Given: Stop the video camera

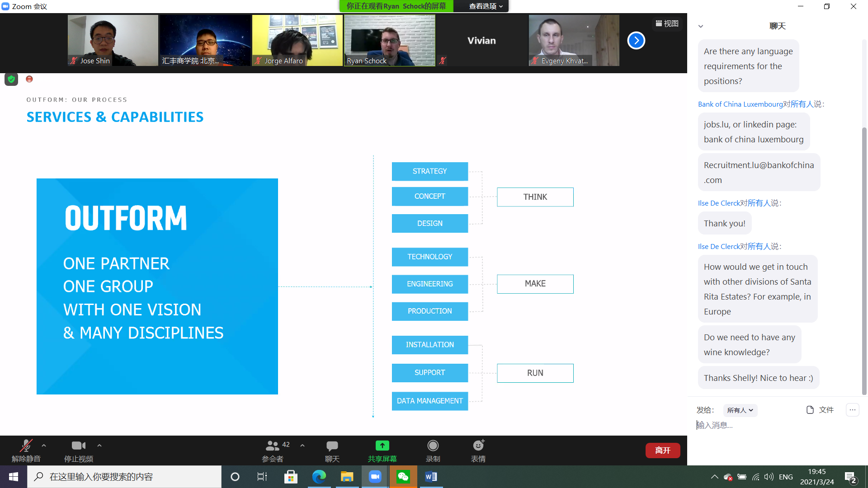Looking at the screenshot, I should (x=78, y=446).
